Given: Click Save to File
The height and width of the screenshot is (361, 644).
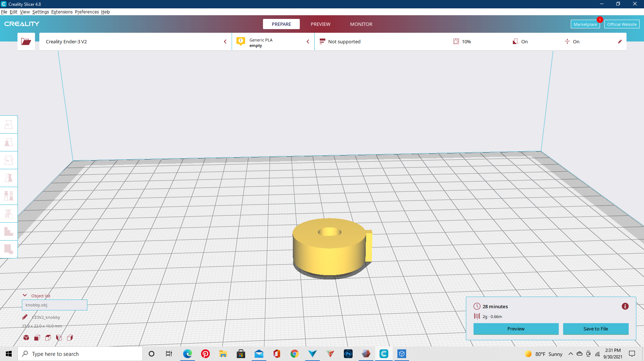Looking at the screenshot, I should pos(596,329).
